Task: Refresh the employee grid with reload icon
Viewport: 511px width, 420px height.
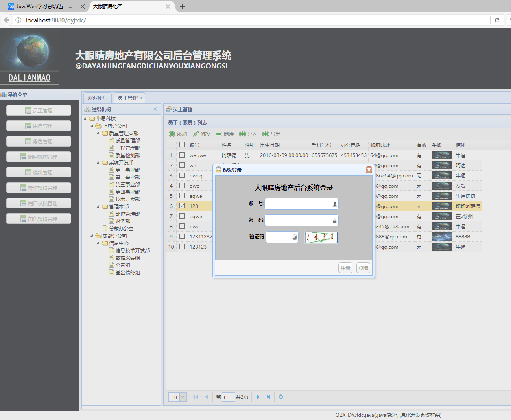Action: [x=281, y=397]
